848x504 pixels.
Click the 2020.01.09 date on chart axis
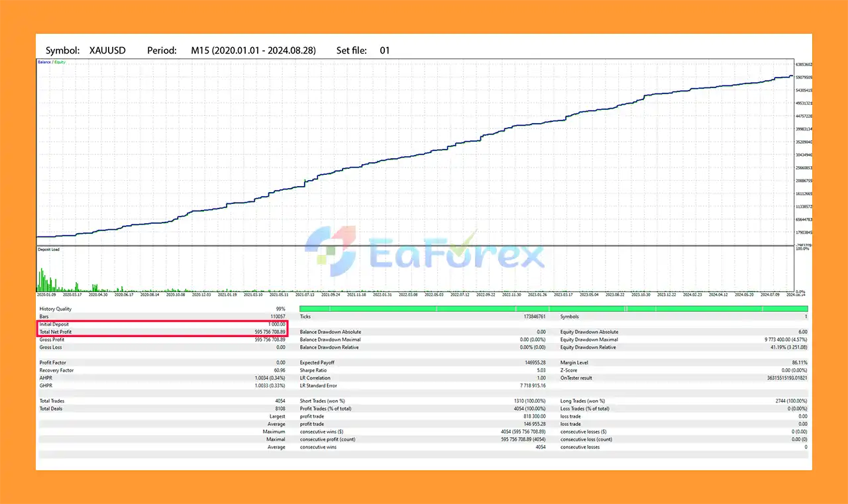[46, 295]
